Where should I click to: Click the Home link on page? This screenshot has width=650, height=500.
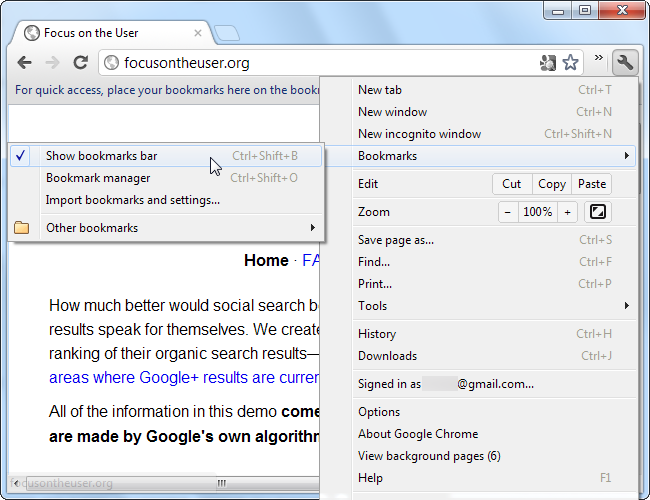(x=266, y=260)
